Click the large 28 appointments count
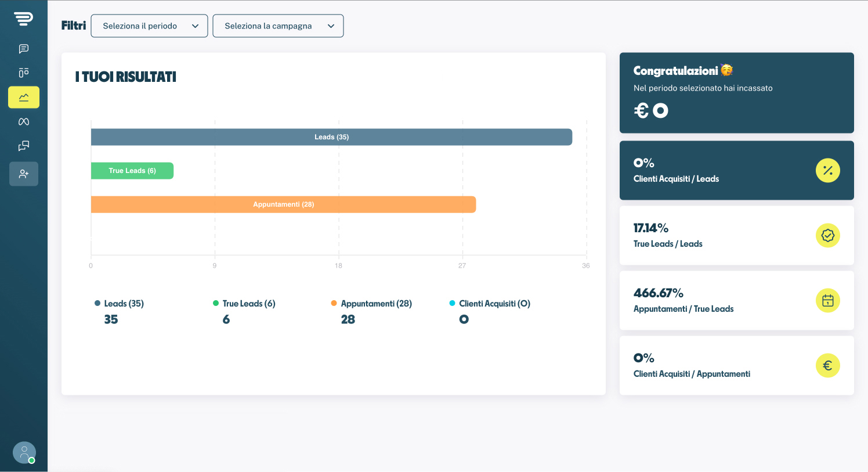The width and height of the screenshot is (868, 472). pyautogui.click(x=348, y=319)
